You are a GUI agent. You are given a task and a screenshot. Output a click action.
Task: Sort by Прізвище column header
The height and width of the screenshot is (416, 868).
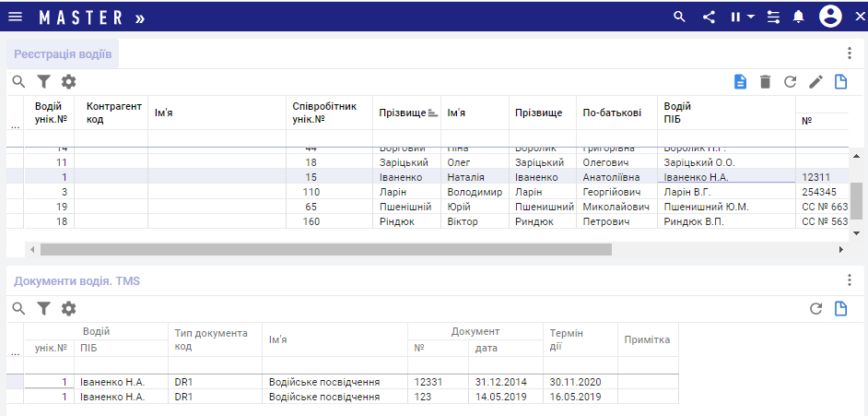click(x=402, y=113)
